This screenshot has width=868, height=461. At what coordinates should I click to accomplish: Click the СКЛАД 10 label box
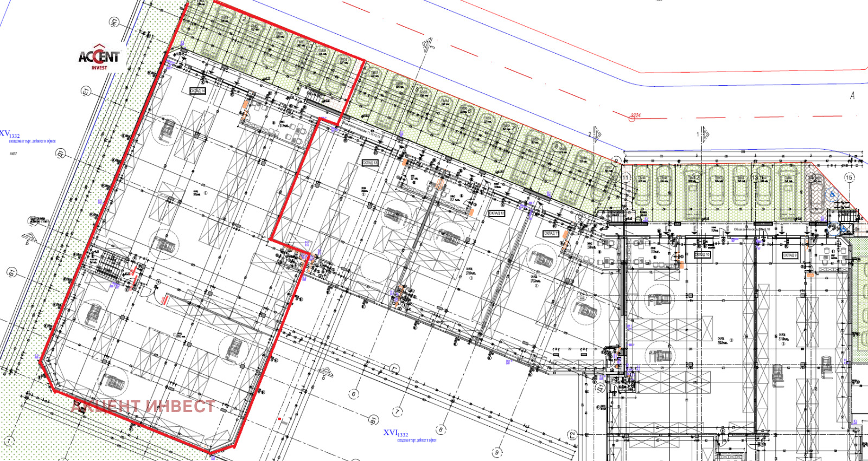[702, 255]
